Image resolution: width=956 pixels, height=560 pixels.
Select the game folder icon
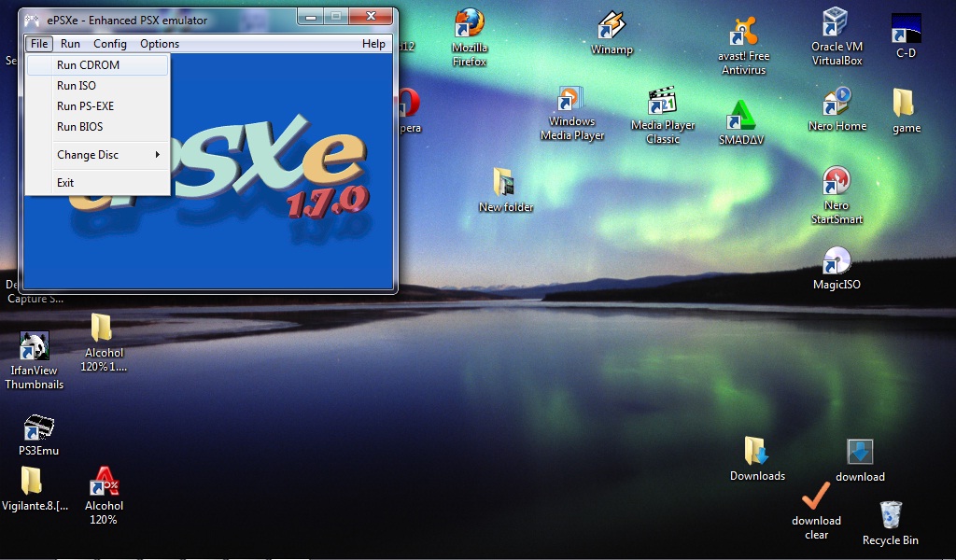(906, 111)
